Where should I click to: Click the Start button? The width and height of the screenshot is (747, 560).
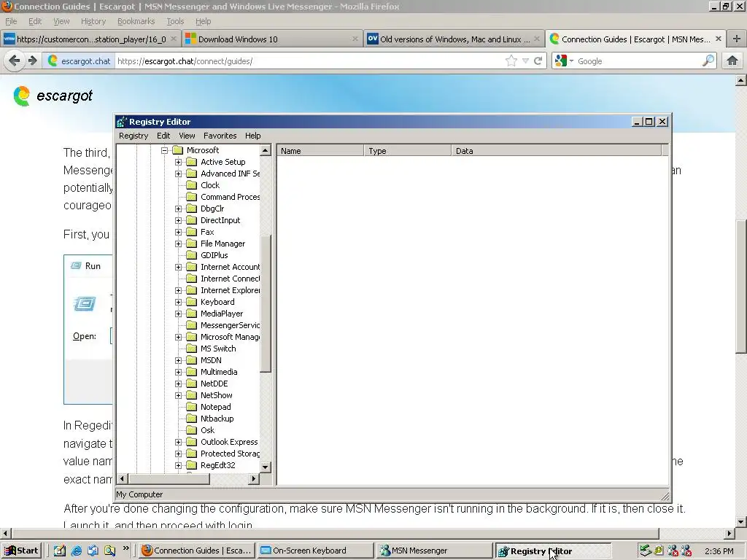coord(21,551)
